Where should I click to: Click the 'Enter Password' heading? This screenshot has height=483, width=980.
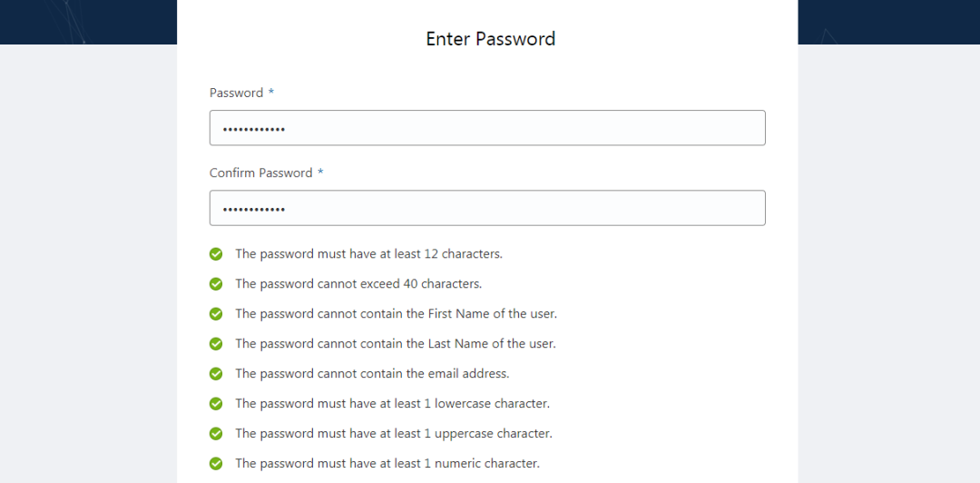click(490, 39)
